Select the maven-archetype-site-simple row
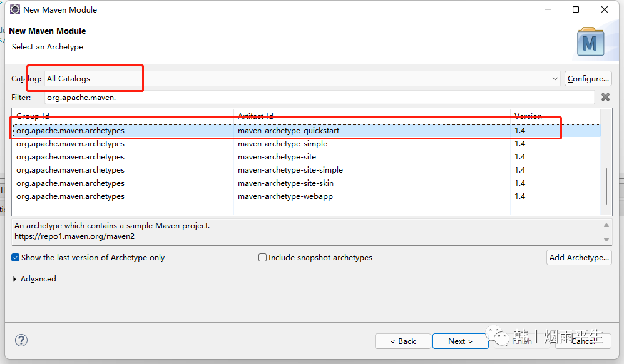The image size is (624, 364). click(x=307, y=170)
